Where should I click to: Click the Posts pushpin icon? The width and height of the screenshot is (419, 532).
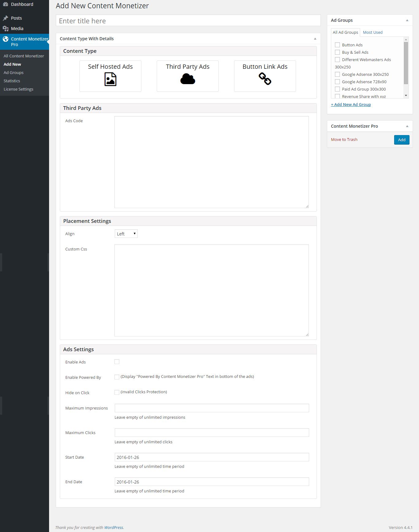coord(6,18)
